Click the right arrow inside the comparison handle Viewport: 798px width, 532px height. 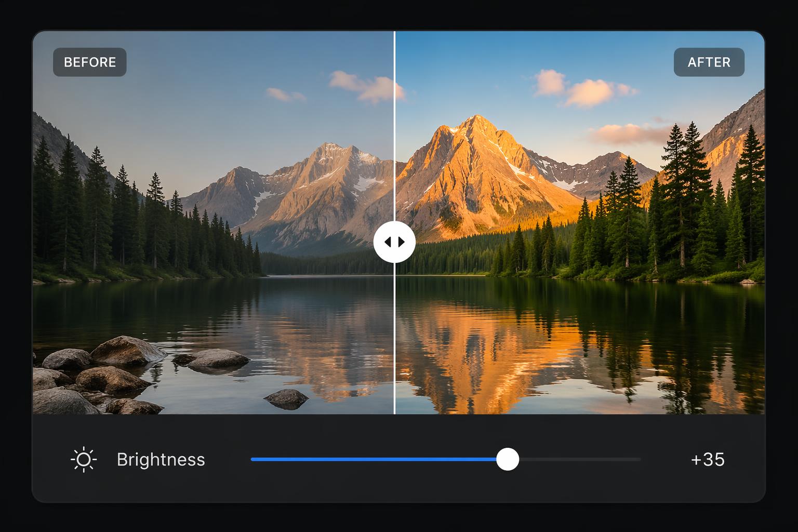click(401, 242)
